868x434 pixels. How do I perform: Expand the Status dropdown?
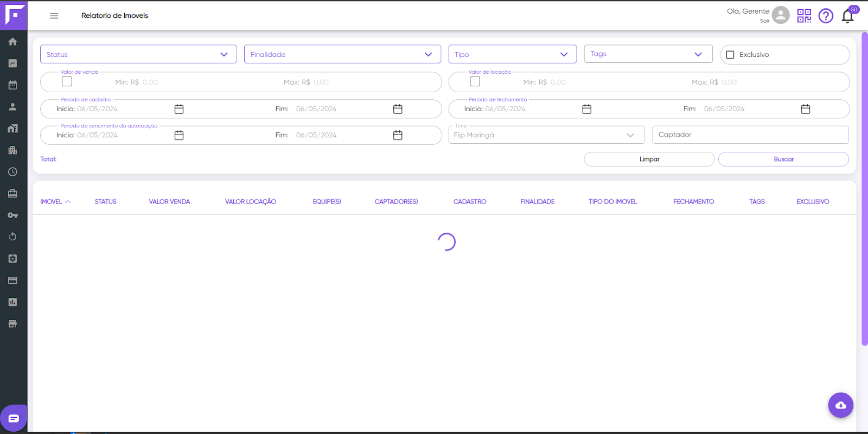point(138,54)
